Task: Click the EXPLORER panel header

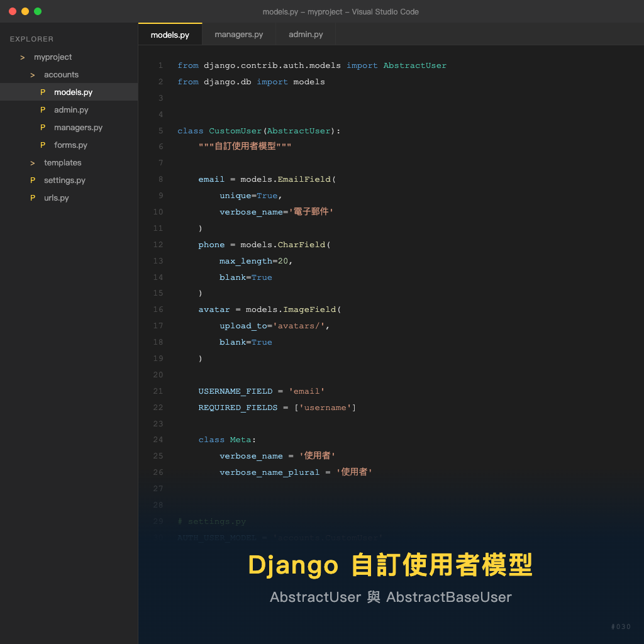Action: point(31,39)
